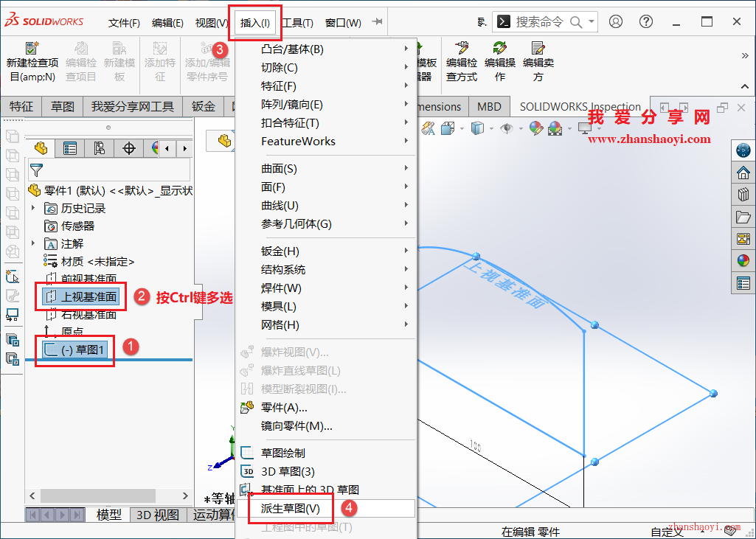Expand the 历史记录 tree node
The image size is (756, 539).
[x=33, y=208]
